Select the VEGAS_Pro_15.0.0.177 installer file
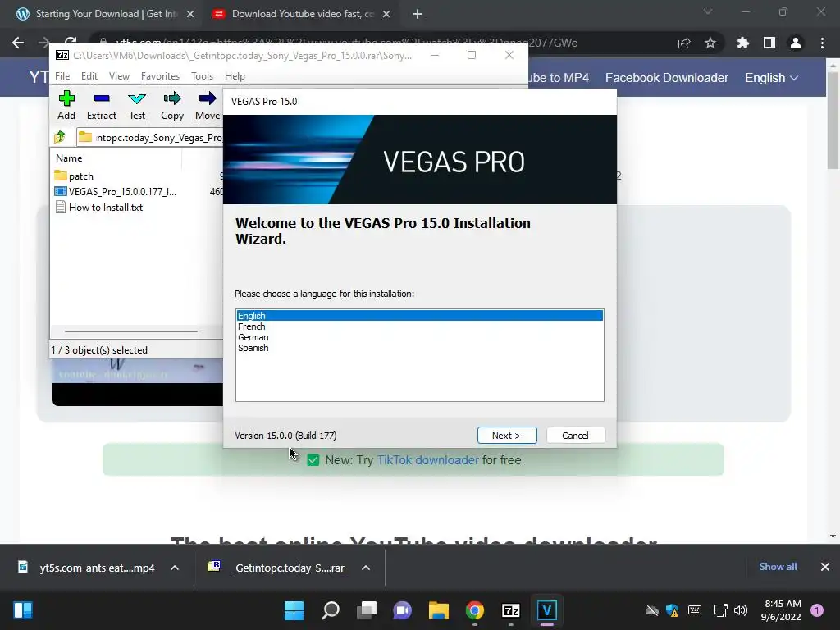 [115, 192]
